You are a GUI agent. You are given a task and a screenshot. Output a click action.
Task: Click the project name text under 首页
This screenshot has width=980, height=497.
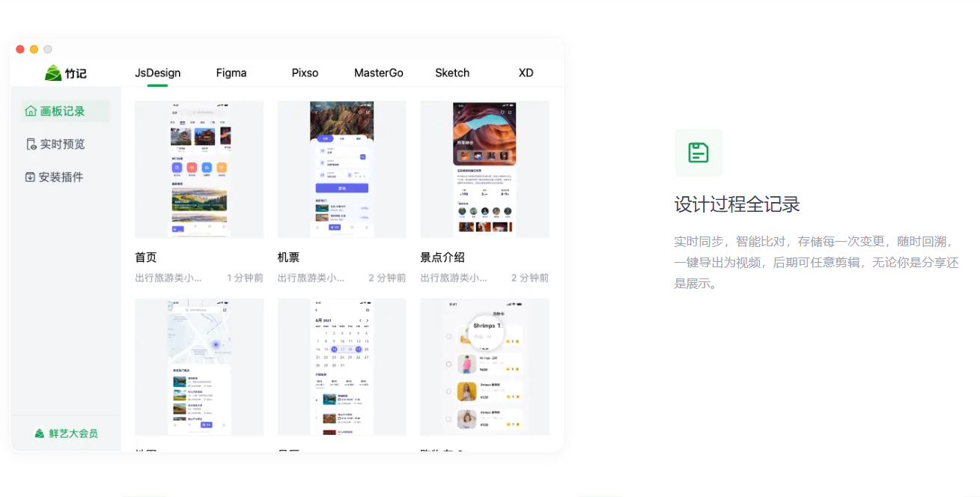[168, 278]
